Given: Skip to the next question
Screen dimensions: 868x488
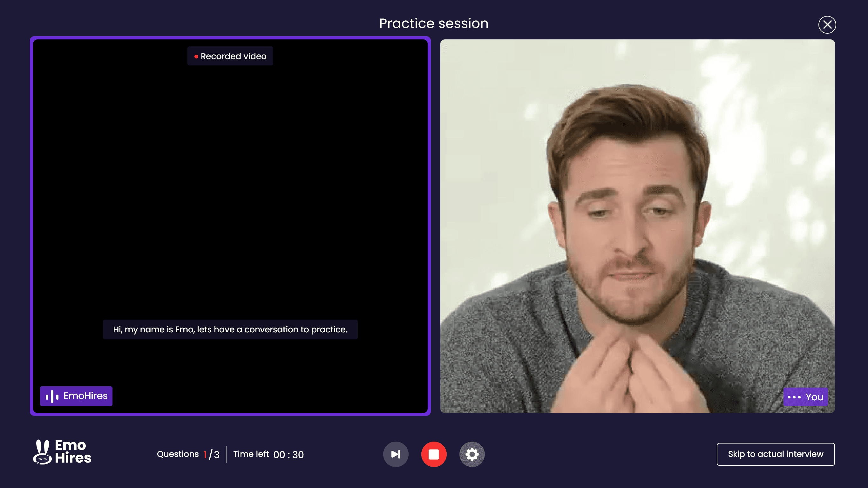Looking at the screenshot, I should click(396, 454).
